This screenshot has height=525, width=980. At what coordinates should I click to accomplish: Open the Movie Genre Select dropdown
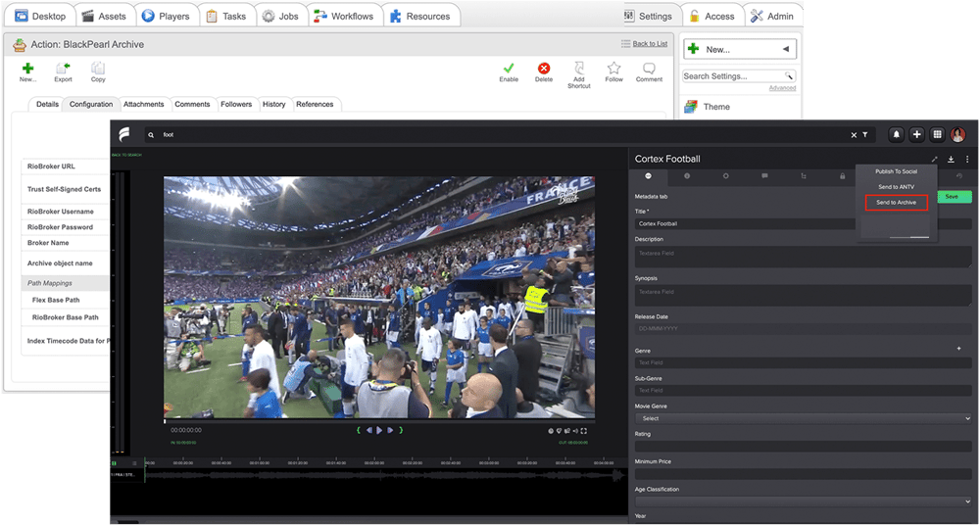[x=804, y=418]
